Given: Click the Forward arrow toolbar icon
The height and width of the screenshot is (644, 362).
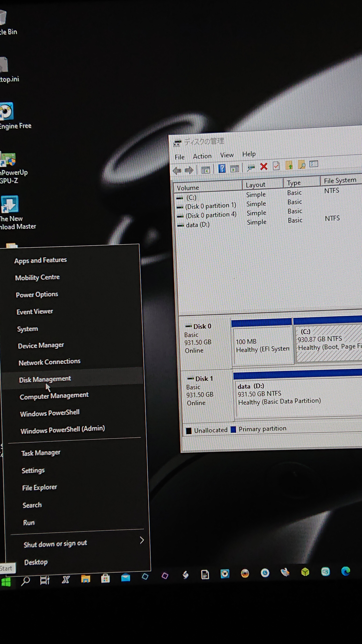Looking at the screenshot, I should click(189, 170).
